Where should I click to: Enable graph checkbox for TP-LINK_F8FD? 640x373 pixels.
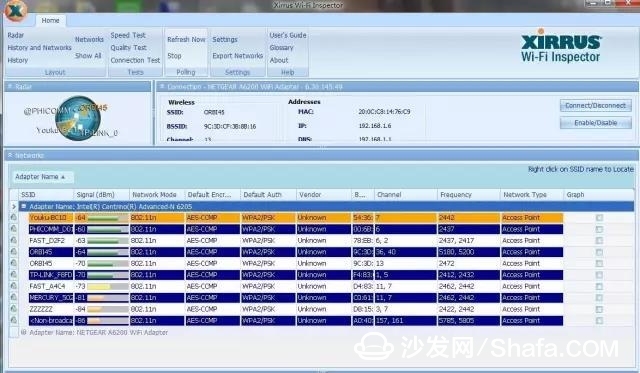tap(599, 275)
